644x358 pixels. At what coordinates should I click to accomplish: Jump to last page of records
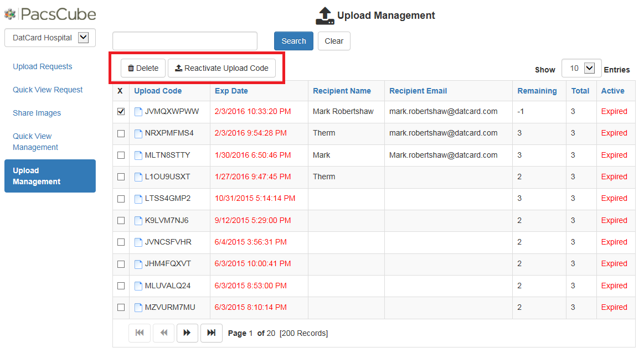pyautogui.click(x=211, y=333)
